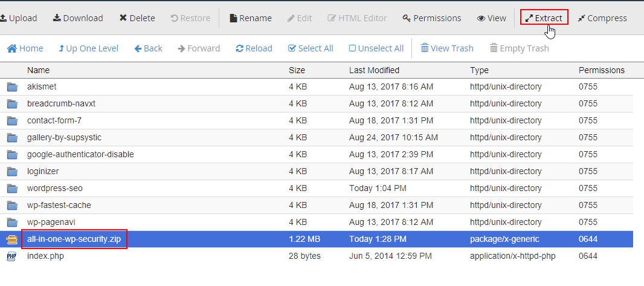The height and width of the screenshot is (286, 644).
Task: Sort by Size column header
Action: [x=297, y=70]
